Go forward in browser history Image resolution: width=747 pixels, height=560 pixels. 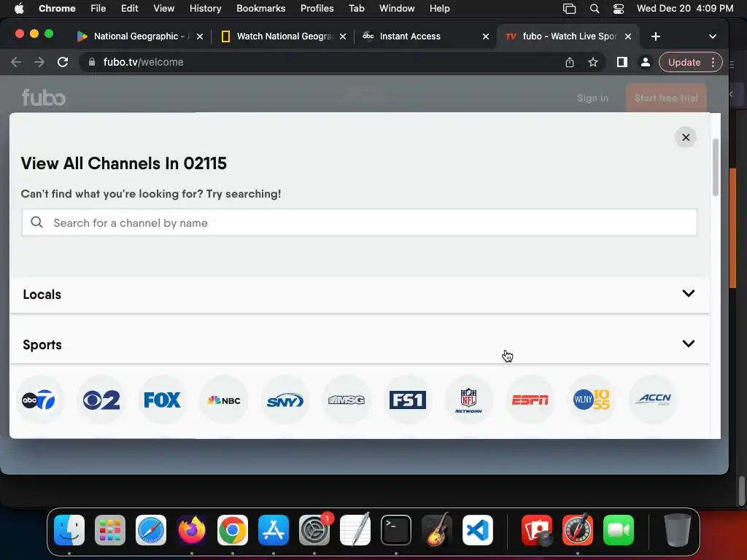(39, 62)
